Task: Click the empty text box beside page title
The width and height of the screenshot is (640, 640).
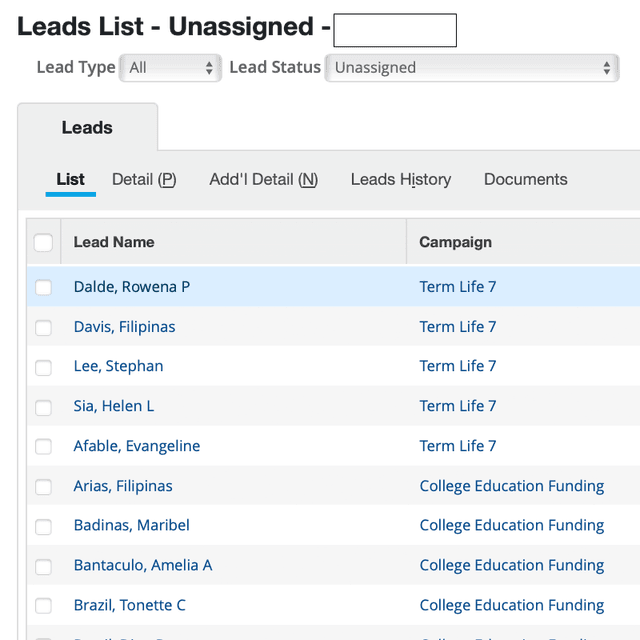Action: [394, 31]
